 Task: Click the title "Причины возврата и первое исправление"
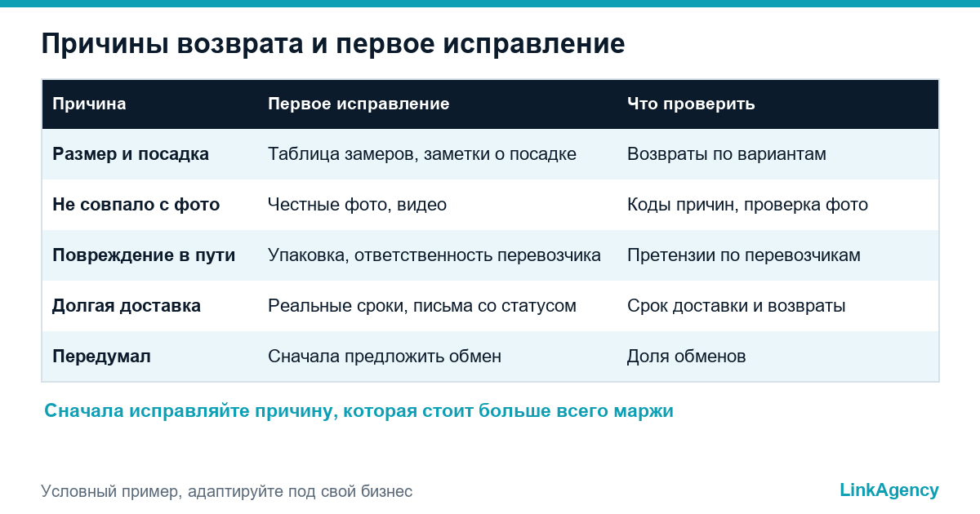(x=333, y=44)
